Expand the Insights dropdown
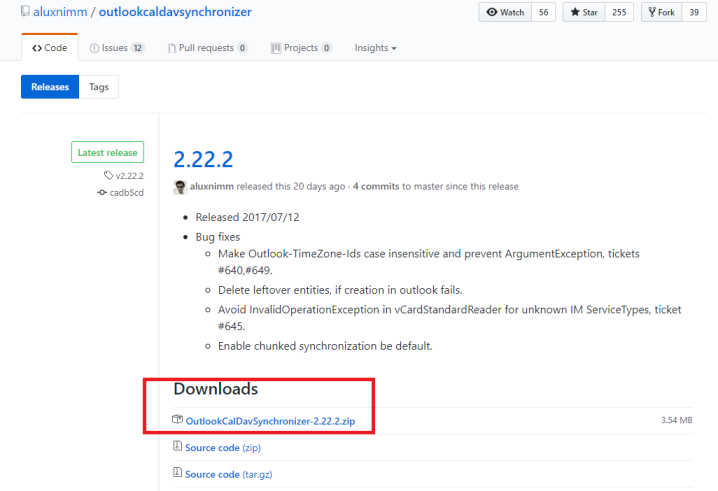Image resolution: width=718 pixels, height=491 pixels. [x=375, y=48]
